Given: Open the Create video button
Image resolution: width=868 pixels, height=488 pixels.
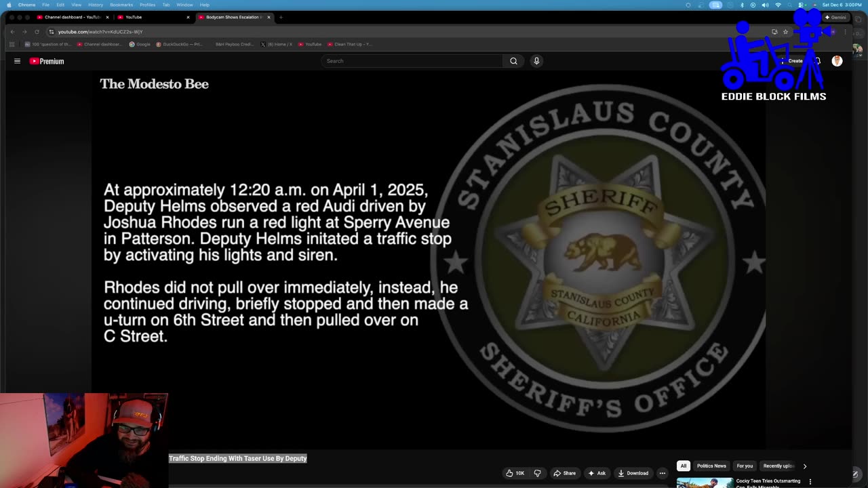Looking at the screenshot, I should tap(791, 61).
